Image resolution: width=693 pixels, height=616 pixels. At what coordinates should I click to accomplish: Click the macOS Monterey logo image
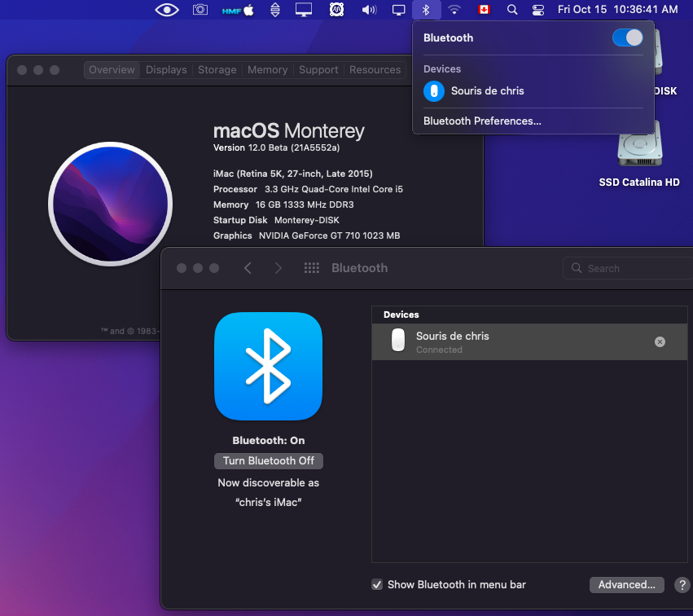coord(111,204)
